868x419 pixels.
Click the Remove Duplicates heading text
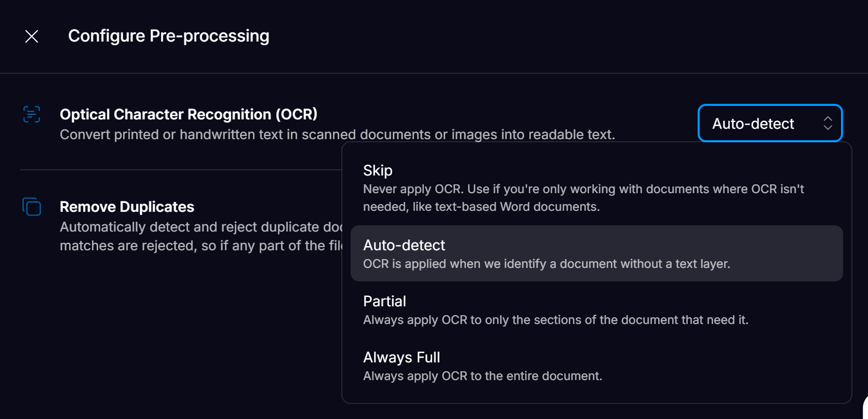pos(127,207)
